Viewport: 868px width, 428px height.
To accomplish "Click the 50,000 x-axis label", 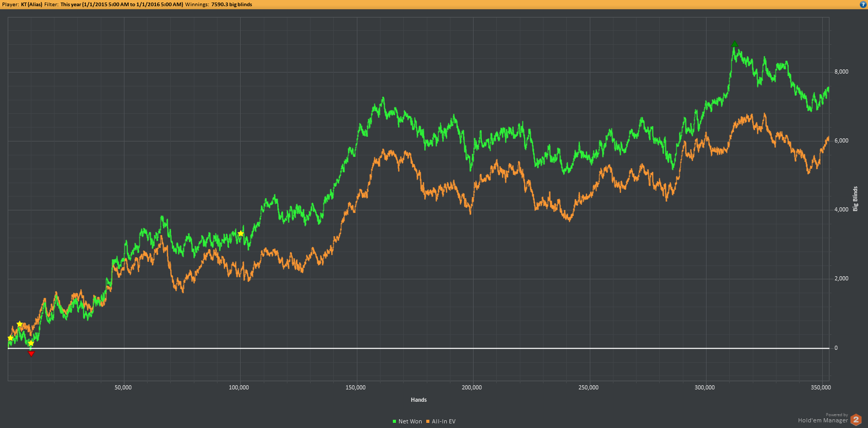I will [123, 387].
